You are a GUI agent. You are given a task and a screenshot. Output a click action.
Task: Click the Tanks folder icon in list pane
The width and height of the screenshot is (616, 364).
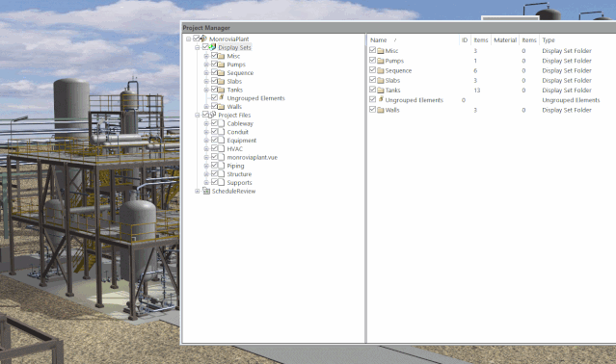(x=380, y=91)
